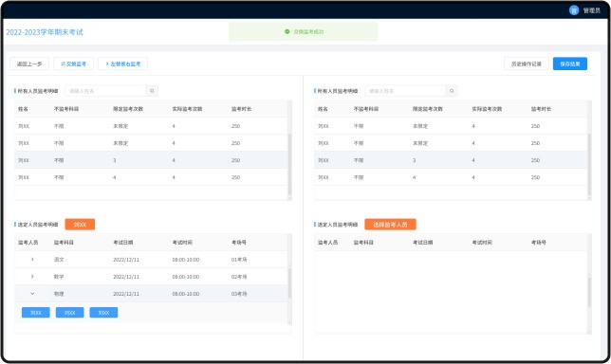Open 历史操作记录 history button
611x364 pixels.
[526, 64]
